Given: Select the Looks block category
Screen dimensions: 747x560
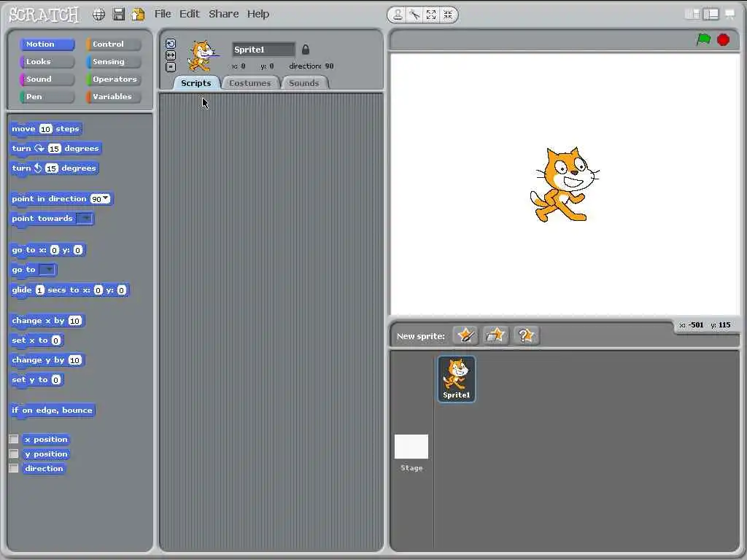Looking at the screenshot, I should 47,62.
